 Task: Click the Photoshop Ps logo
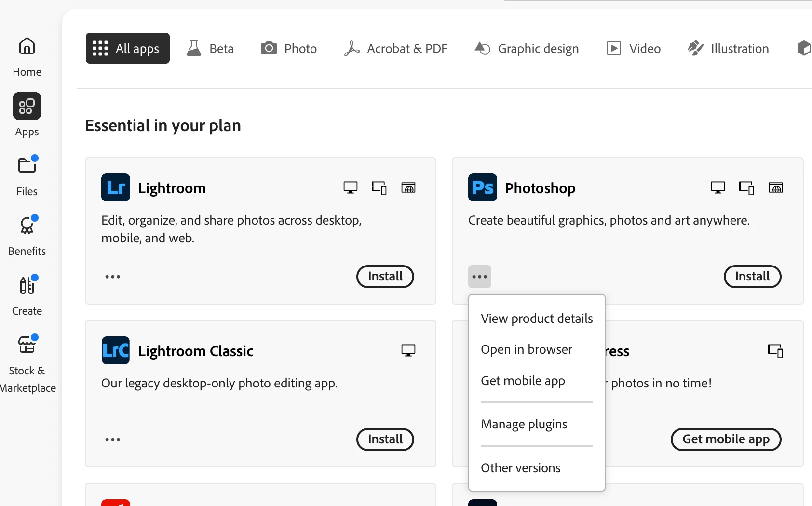click(x=482, y=187)
